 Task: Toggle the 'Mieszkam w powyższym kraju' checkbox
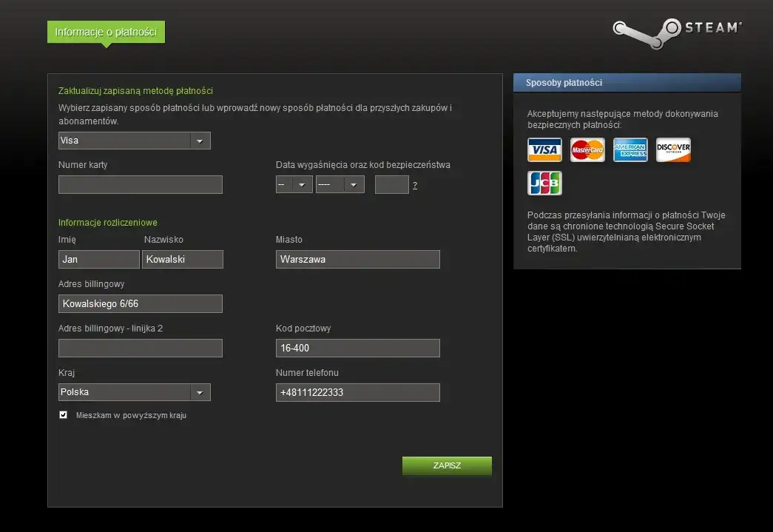click(63, 415)
